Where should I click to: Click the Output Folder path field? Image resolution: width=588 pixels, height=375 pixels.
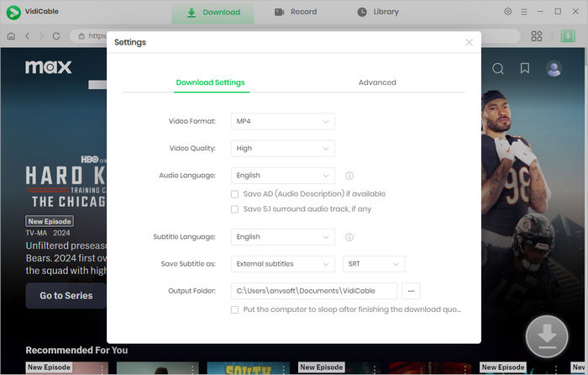(314, 291)
